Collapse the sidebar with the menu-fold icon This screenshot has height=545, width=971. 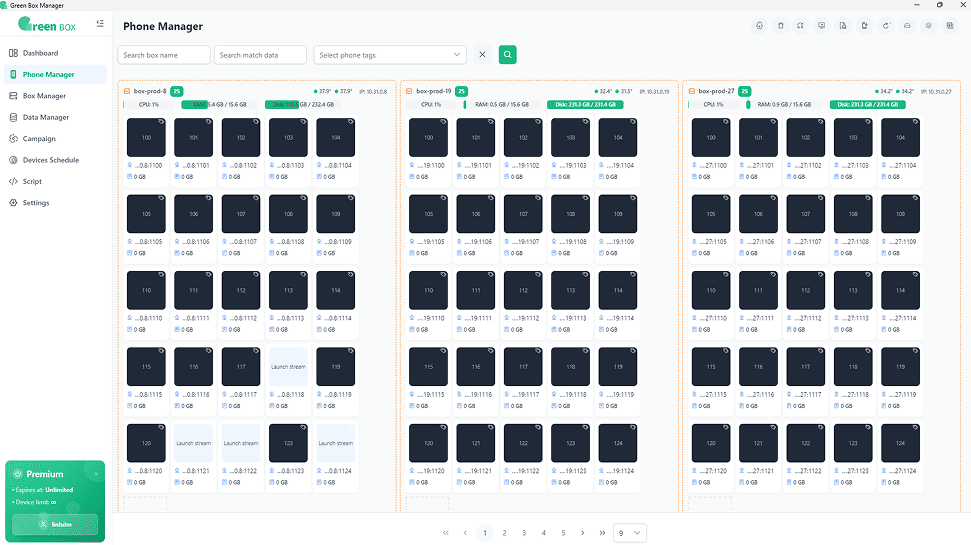tap(100, 24)
